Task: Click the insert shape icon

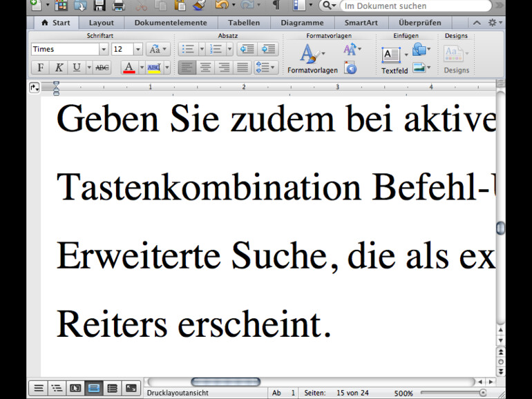Action: [x=421, y=50]
